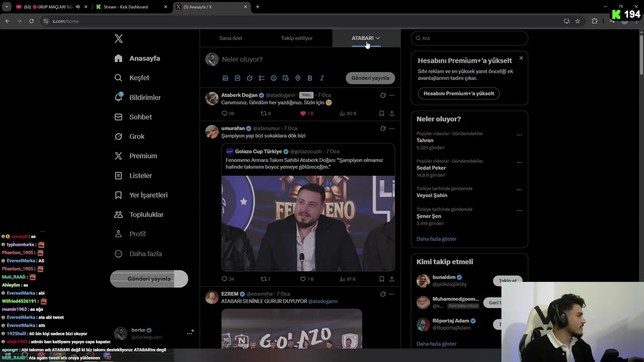This screenshot has width=644, height=362.
Task: Open Sedat Peker trend options menu
Action: [519, 162]
